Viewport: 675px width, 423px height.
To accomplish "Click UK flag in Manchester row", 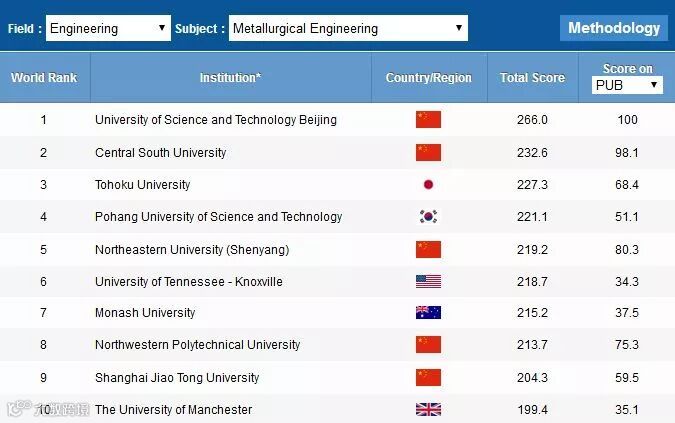I will point(428,409).
